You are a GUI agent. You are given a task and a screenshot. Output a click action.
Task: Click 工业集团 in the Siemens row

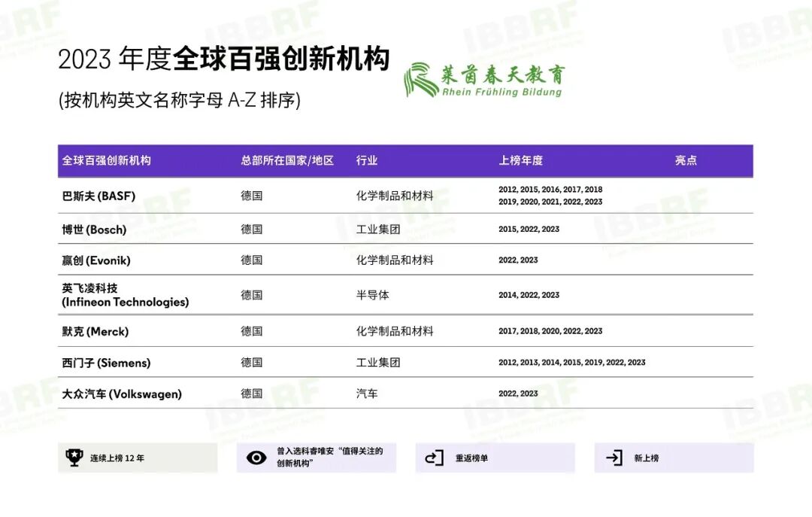(378, 363)
